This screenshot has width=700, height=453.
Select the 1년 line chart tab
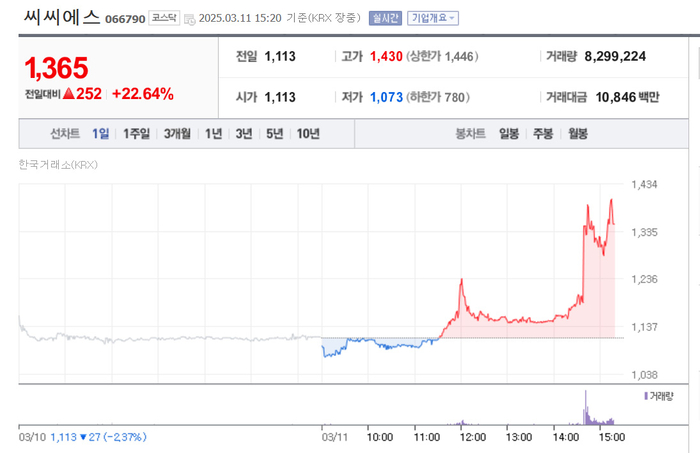click(x=213, y=133)
